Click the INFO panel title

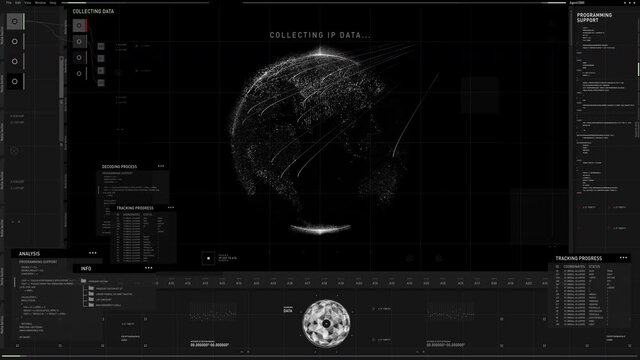[x=86, y=269]
